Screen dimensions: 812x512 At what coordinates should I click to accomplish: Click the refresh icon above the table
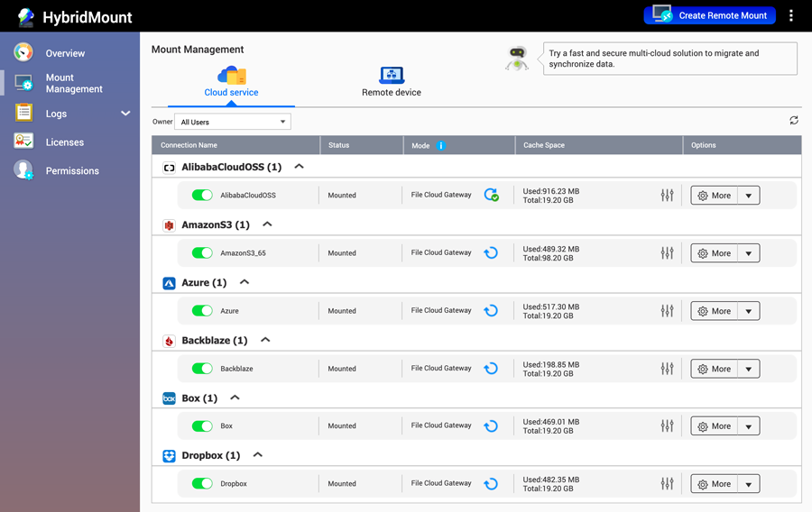793,121
